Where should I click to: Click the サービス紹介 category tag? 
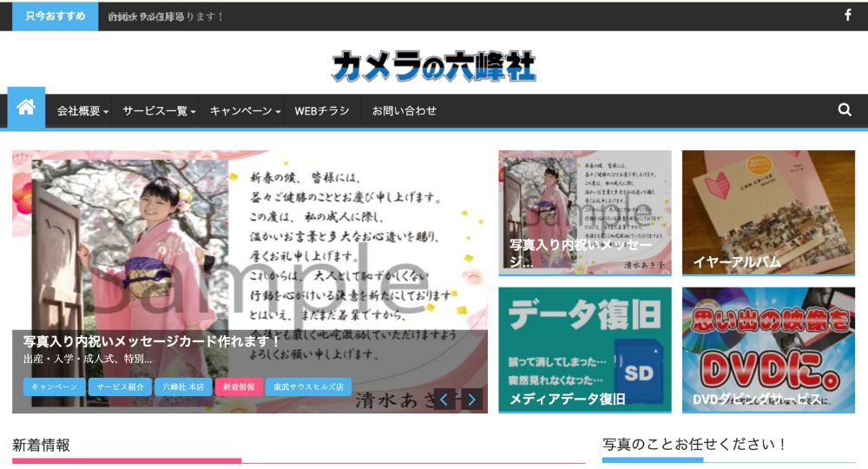(x=120, y=386)
